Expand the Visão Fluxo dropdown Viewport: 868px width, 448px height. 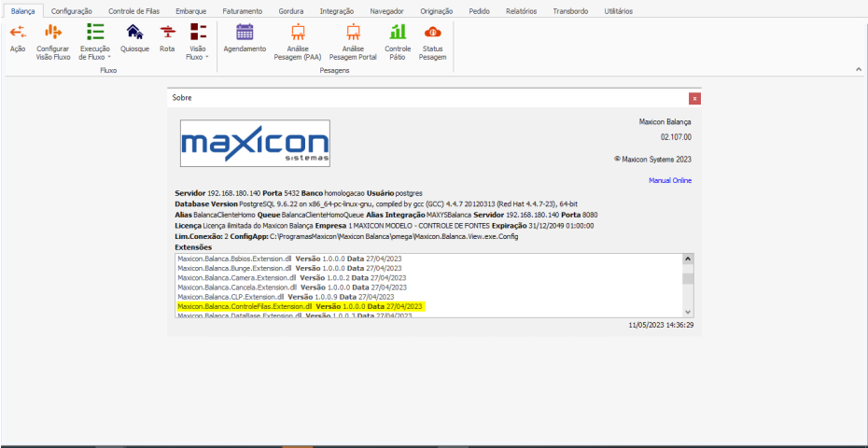pyautogui.click(x=198, y=42)
